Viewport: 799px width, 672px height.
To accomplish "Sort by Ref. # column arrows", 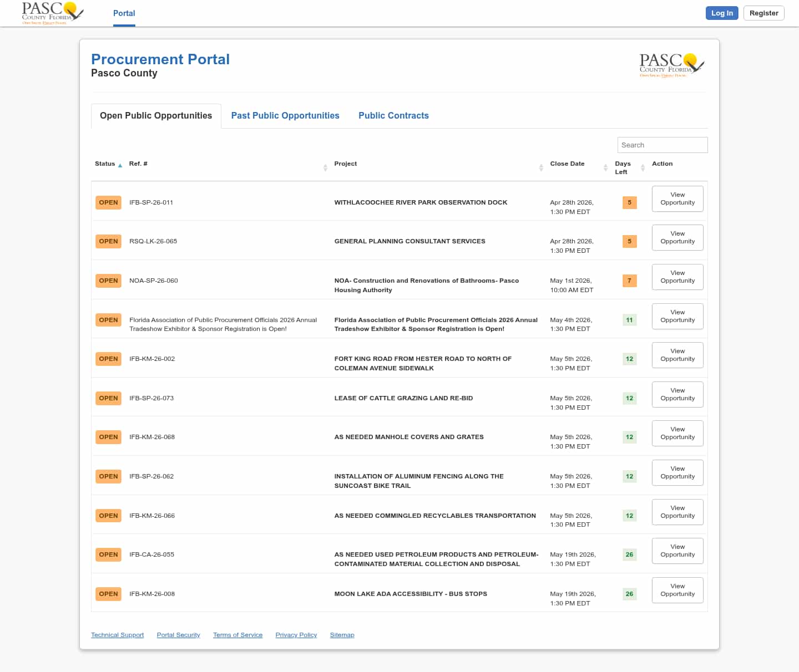I will [x=325, y=167].
